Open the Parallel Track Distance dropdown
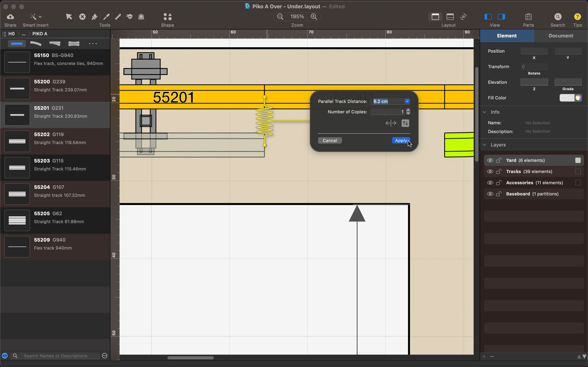 tap(407, 102)
